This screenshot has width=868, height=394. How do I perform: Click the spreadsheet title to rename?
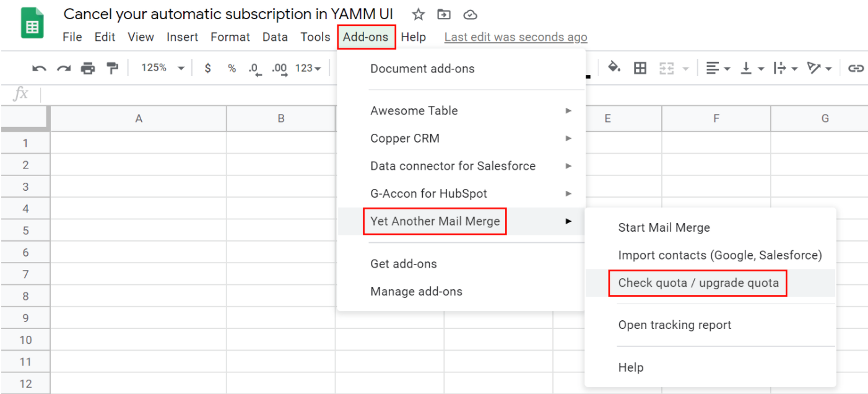(228, 14)
